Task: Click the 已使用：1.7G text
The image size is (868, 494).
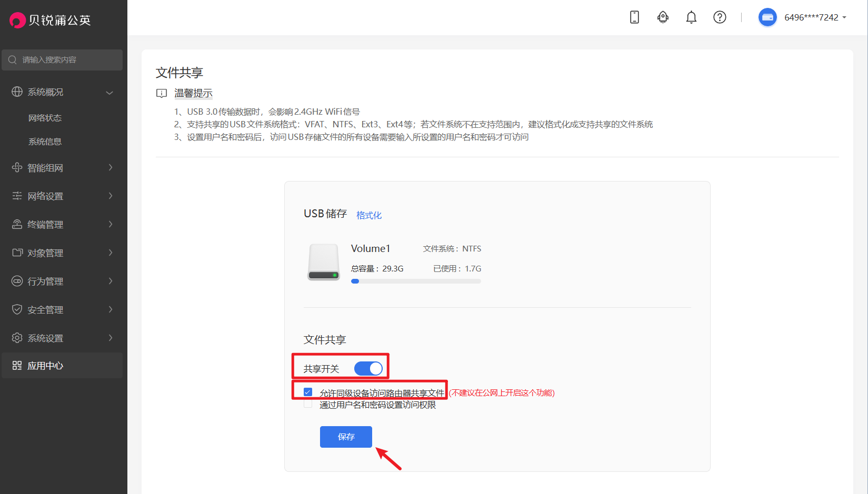Action: point(457,268)
